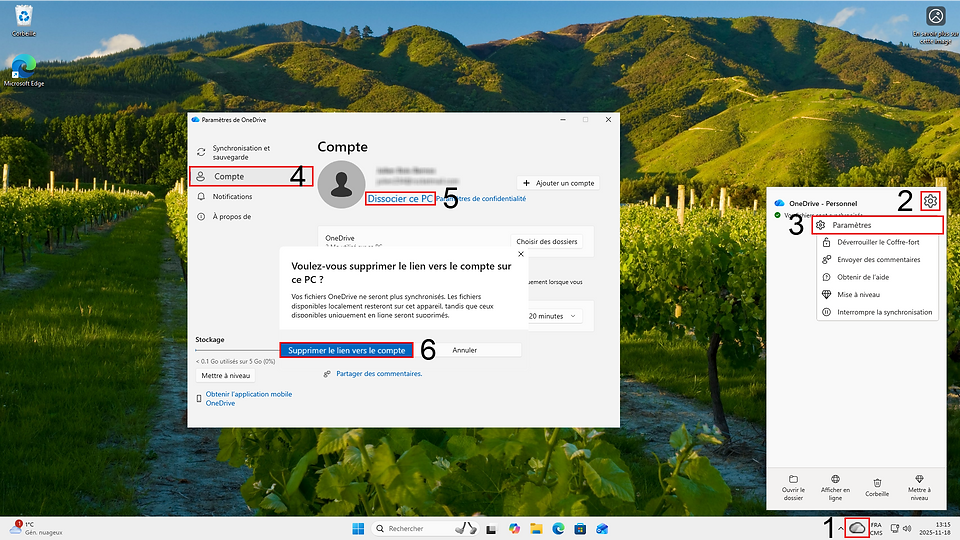The image size is (960, 540).
Task: Open Corbeille trash icon in OneDrive flyout
Action: (877, 488)
